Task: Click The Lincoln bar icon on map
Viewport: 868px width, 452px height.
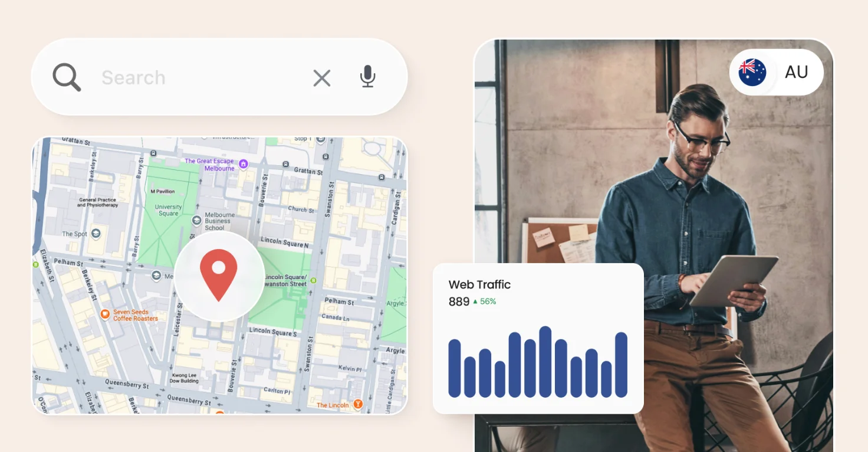Action: [358, 405]
